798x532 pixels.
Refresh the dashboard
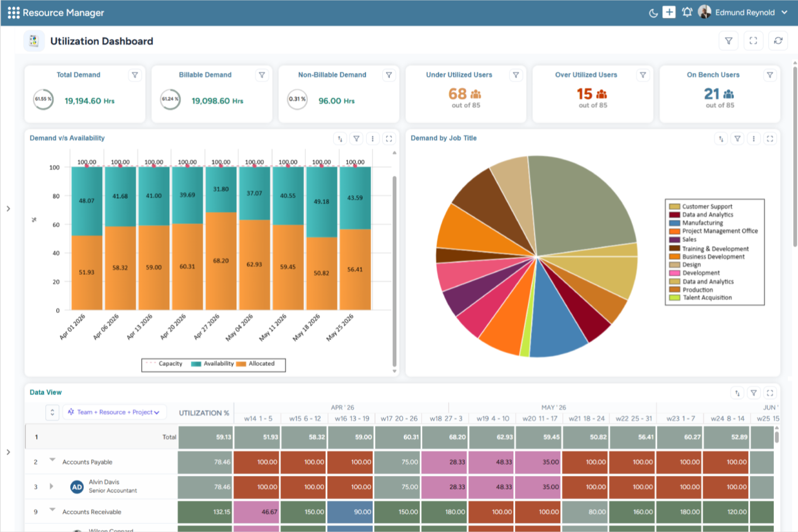(778, 41)
